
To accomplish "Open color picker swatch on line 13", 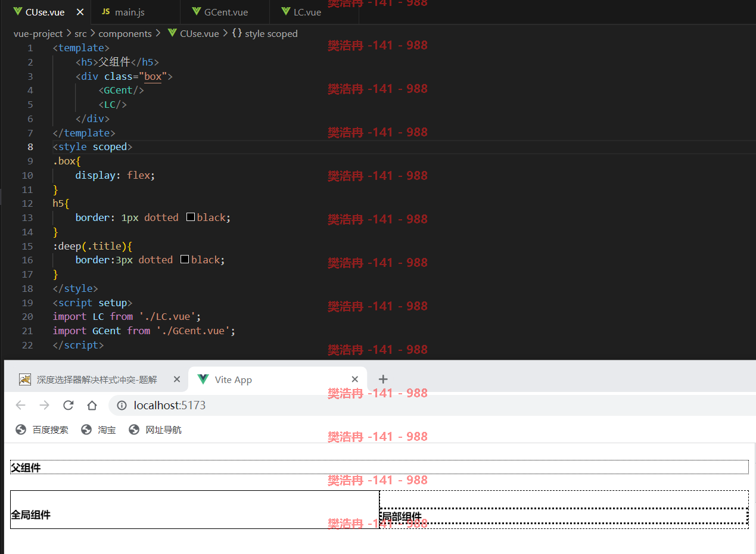I will pyautogui.click(x=191, y=217).
